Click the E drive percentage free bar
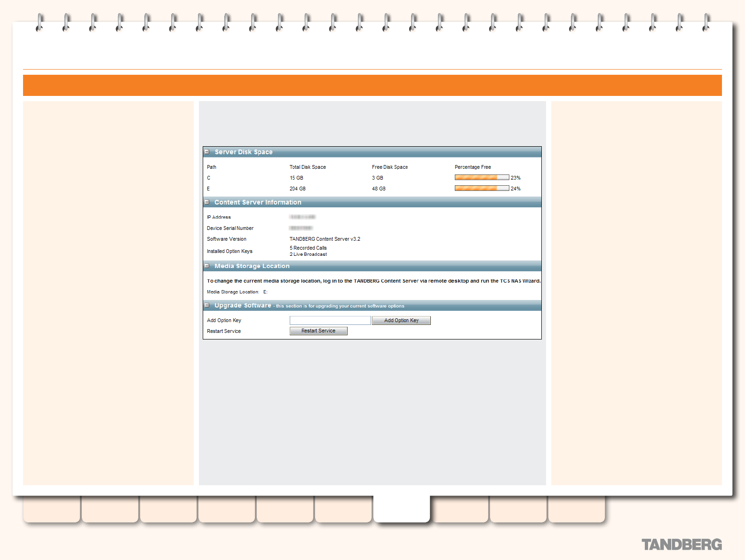Image resolution: width=745 pixels, height=560 pixels. tap(482, 189)
